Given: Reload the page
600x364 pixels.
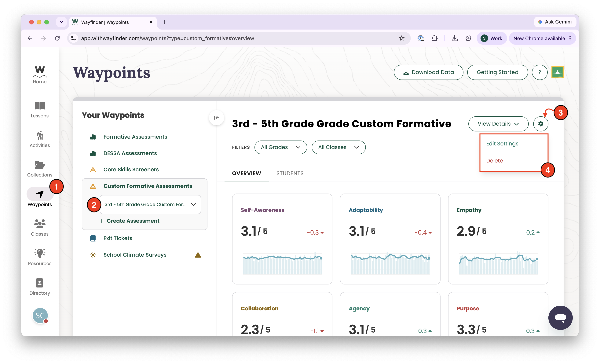Looking at the screenshot, I should [57, 38].
